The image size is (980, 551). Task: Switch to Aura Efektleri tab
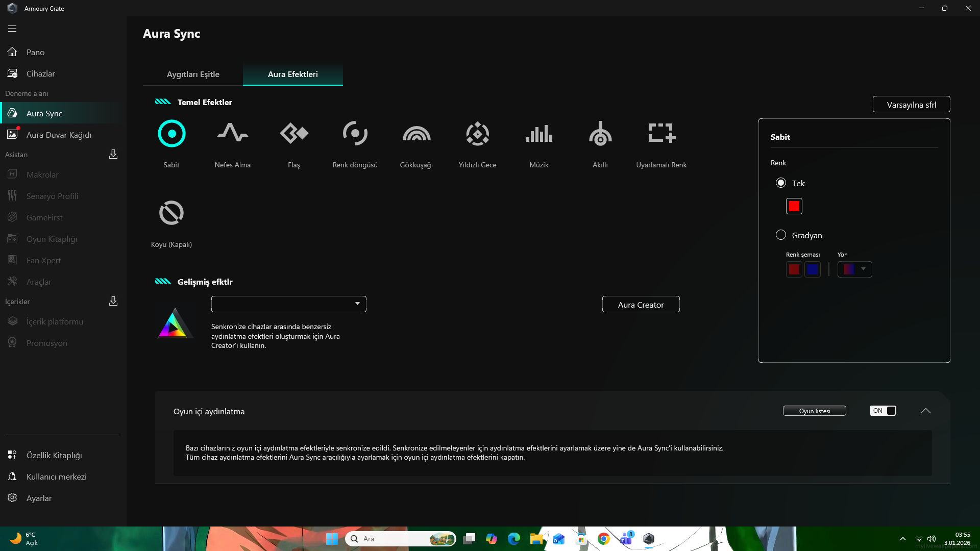click(x=293, y=74)
